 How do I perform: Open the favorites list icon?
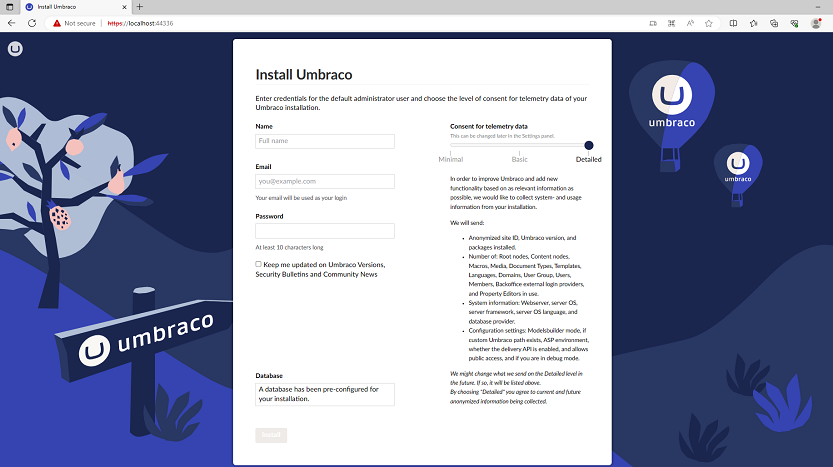753,23
